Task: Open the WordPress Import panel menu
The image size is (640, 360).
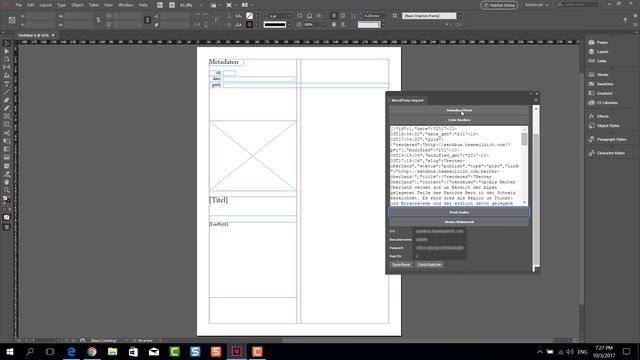Action: pyautogui.click(x=536, y=100)
